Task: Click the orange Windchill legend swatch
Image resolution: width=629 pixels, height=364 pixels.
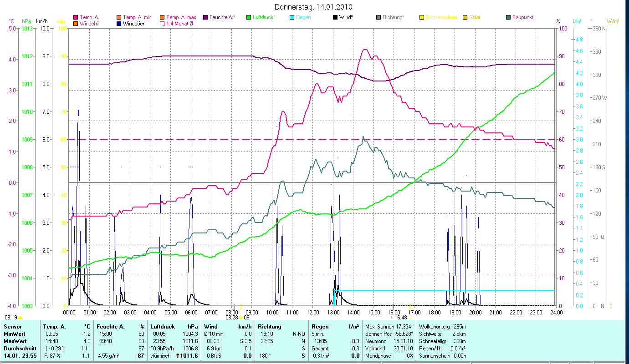Action: coord(76,24)
